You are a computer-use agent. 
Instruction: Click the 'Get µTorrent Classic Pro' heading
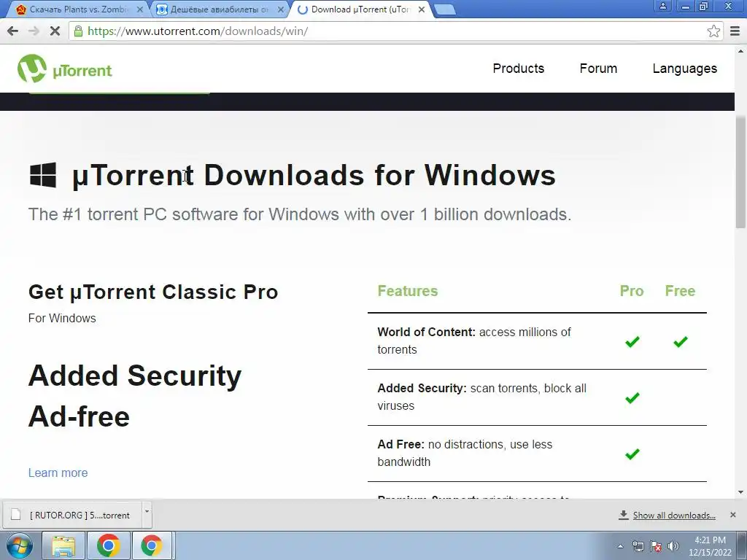point(153,292)
